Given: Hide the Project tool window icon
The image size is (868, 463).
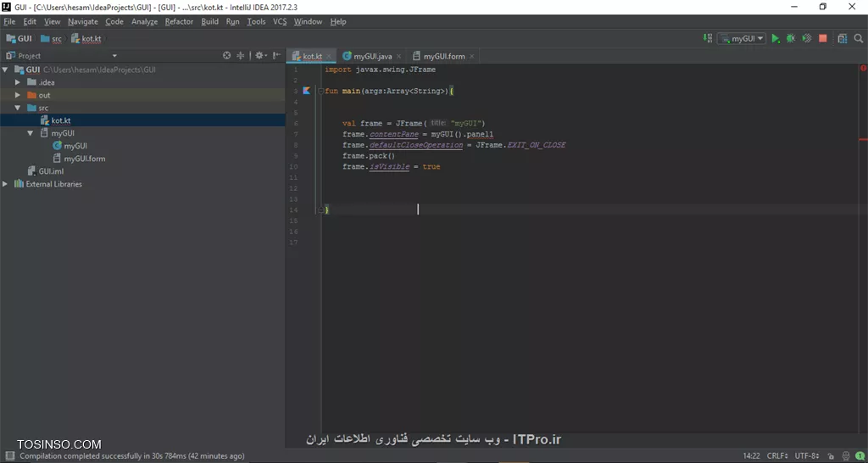Looking at the screenshot, I should click(x=275, y=55).
